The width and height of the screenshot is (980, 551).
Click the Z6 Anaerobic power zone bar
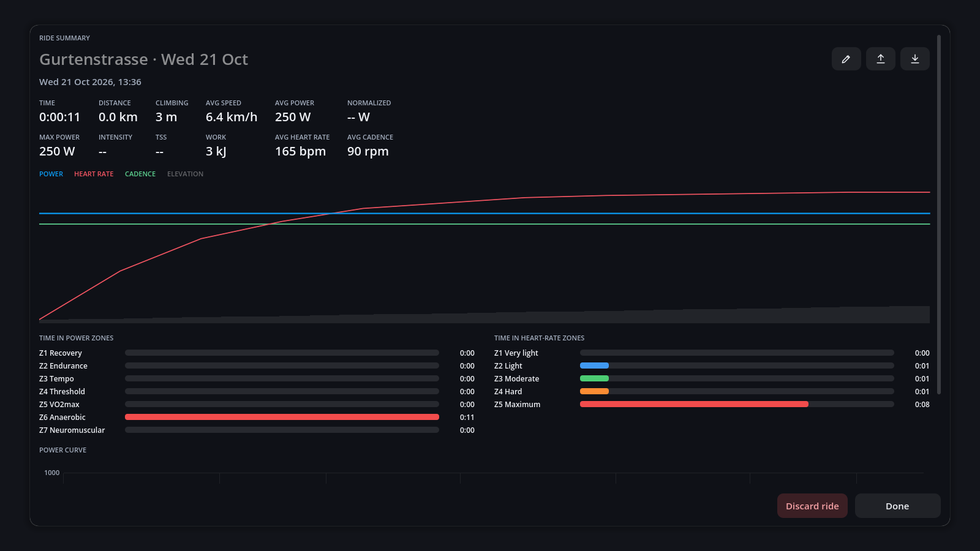click(x=282, y=417)
